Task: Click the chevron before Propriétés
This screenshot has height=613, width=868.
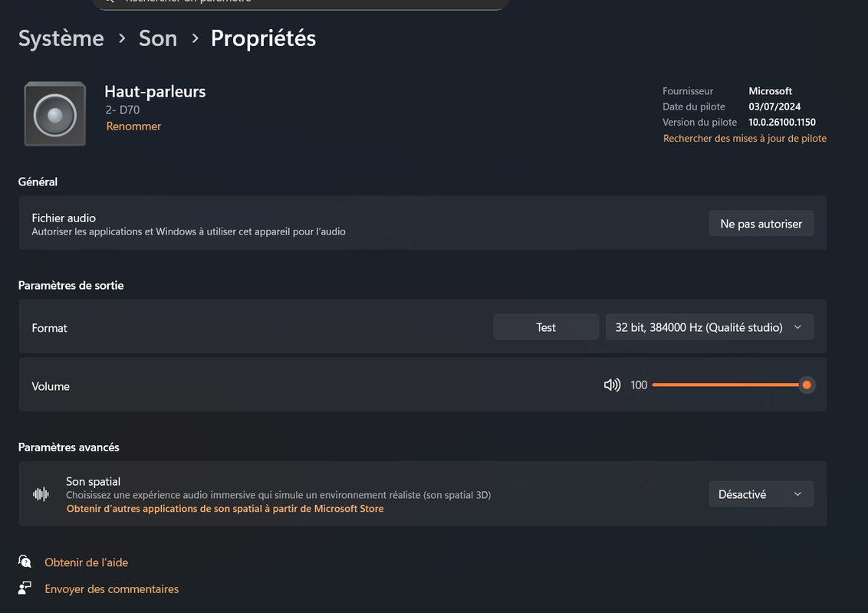Action: click(x=195, y=39)
